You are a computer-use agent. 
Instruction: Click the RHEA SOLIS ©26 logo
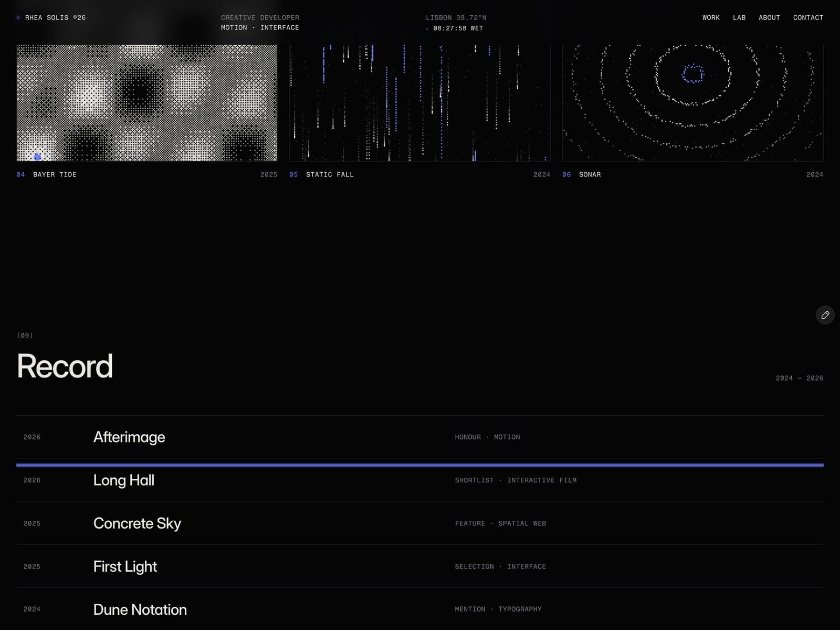click(x=51, y=18)
